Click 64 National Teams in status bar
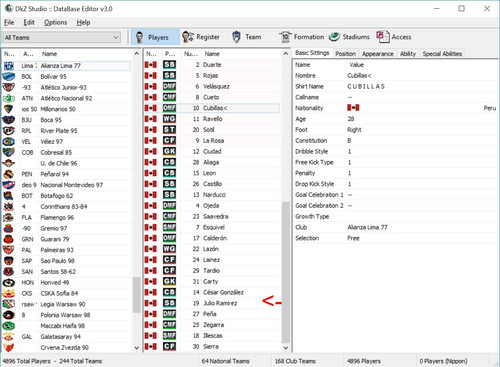This screenshot has height=367, width=500. pyautogui.click(x=225, y=361)
